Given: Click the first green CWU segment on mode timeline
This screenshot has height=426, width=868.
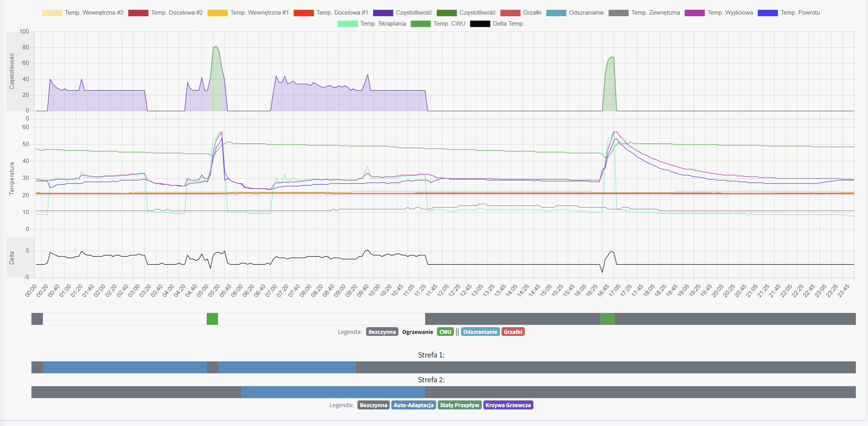Looking at the screenshot, I should pos(212,319).
